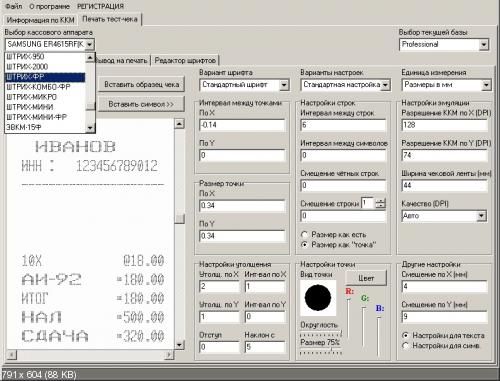This screenshot has width=500, height=381.
Task: Click Разрешение ККМ по Y field
Action: click(444, 155)
